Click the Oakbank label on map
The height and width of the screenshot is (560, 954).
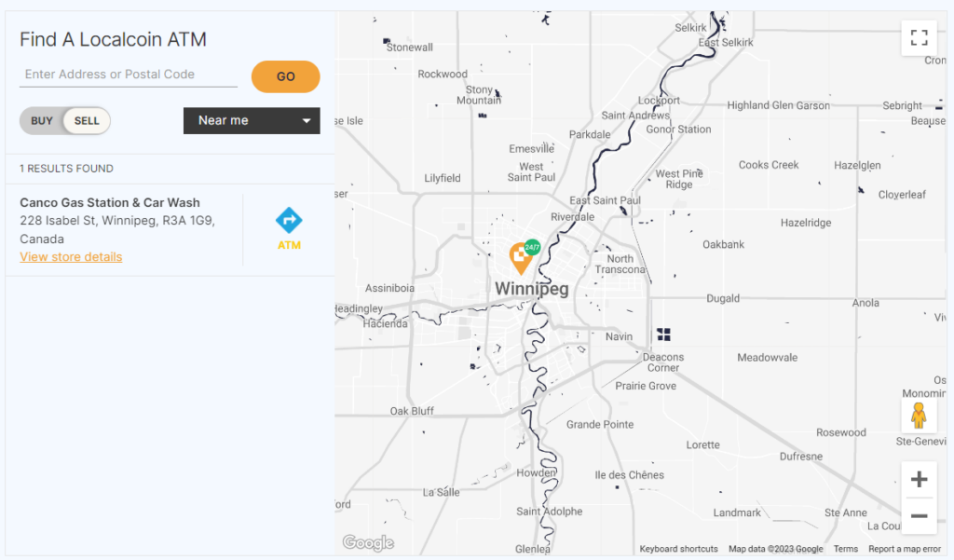click(723, 244)
